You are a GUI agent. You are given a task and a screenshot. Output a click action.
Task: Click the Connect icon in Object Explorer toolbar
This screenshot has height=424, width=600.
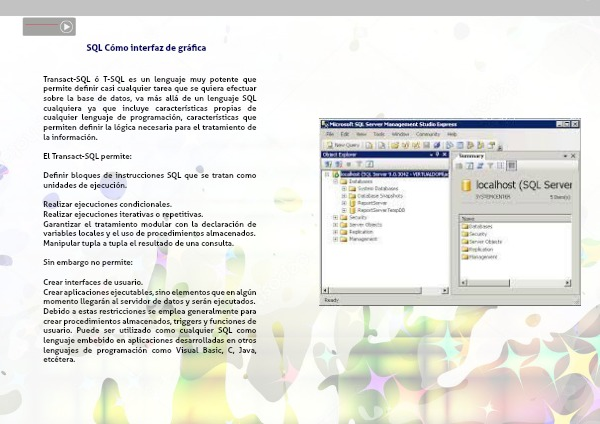(326, 164)
